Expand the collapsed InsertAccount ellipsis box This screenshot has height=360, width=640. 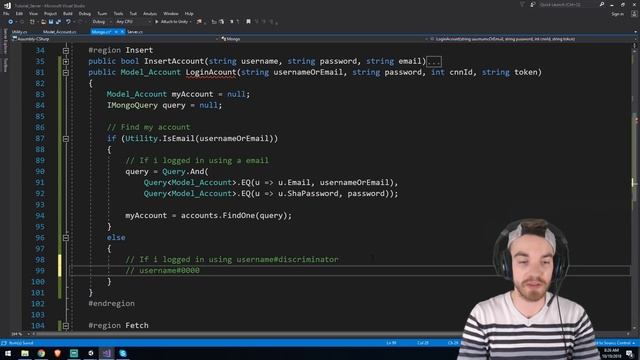coord(433,62)
